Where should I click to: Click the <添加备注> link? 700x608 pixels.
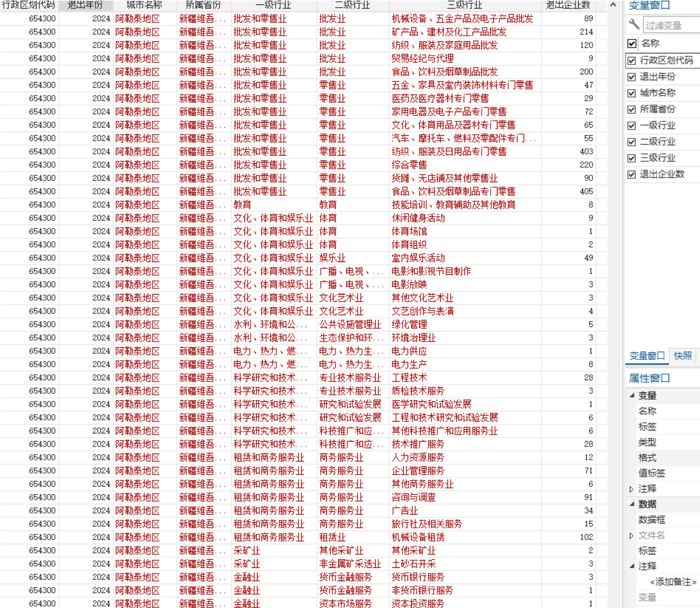672,582
